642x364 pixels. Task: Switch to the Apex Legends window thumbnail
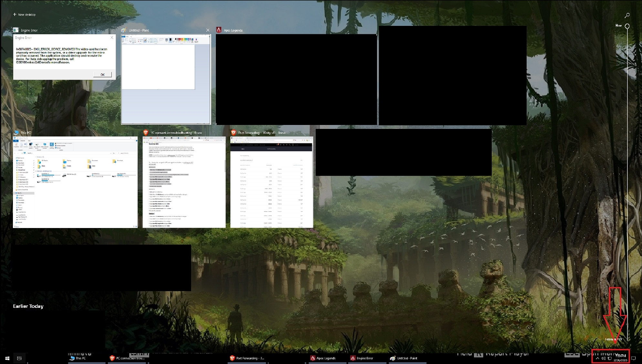point(296,79)
